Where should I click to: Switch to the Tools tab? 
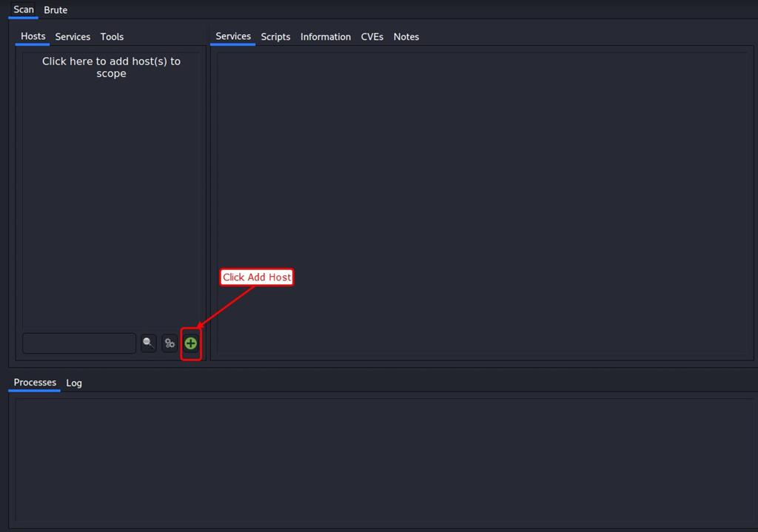click(x=112, y=36)
